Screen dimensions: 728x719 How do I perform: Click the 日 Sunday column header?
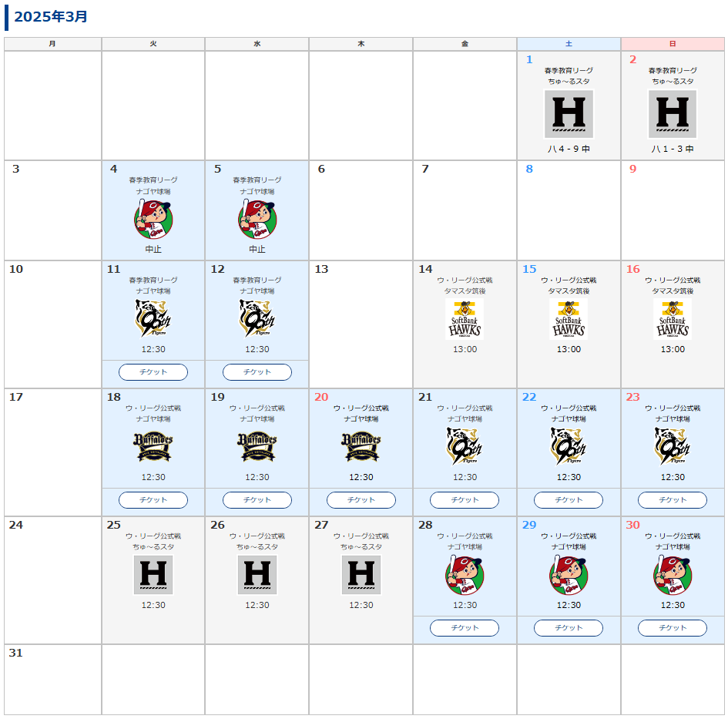(673, 44)
